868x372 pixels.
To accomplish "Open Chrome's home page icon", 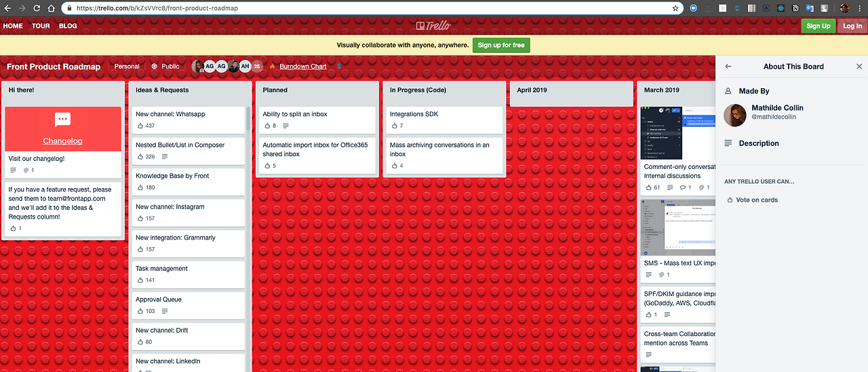I will click(x=52, y=8).
